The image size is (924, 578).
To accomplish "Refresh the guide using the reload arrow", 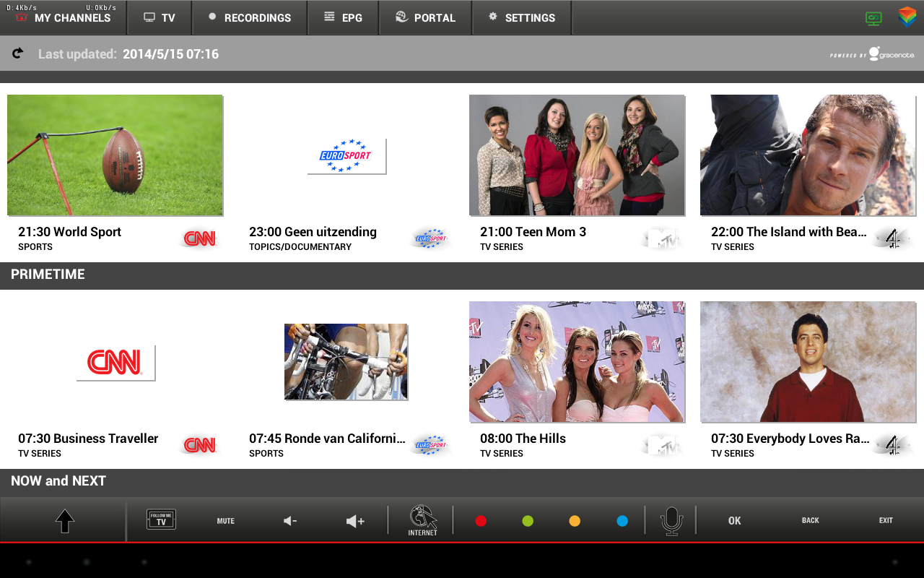I will pos(18,53).
